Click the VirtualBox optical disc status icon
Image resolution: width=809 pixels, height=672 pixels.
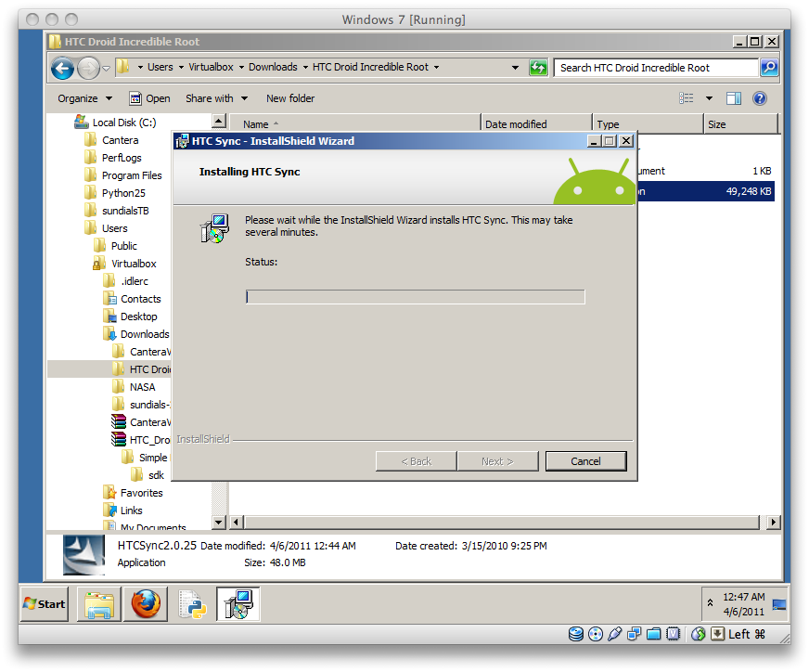[596, 634]
